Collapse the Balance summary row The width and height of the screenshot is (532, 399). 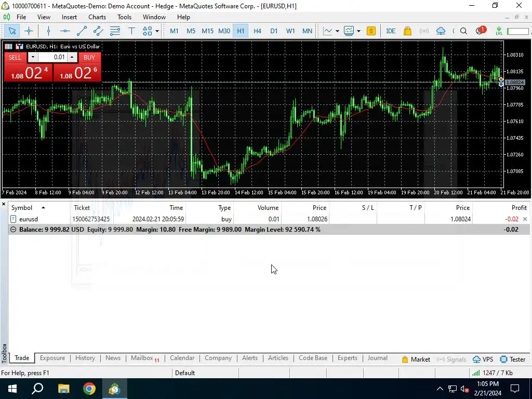coord(13,230)
